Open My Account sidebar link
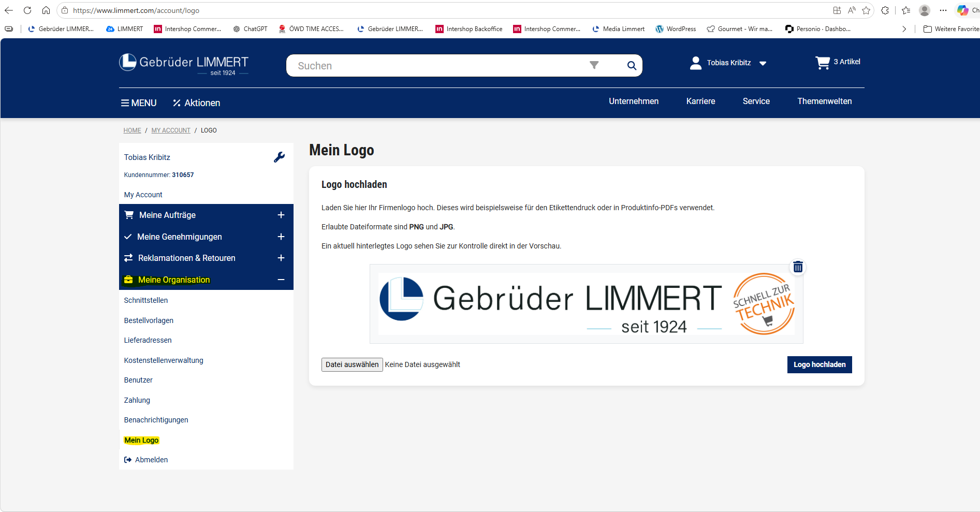The width and height of the screenshot is (980, 512). pos(143,195)
